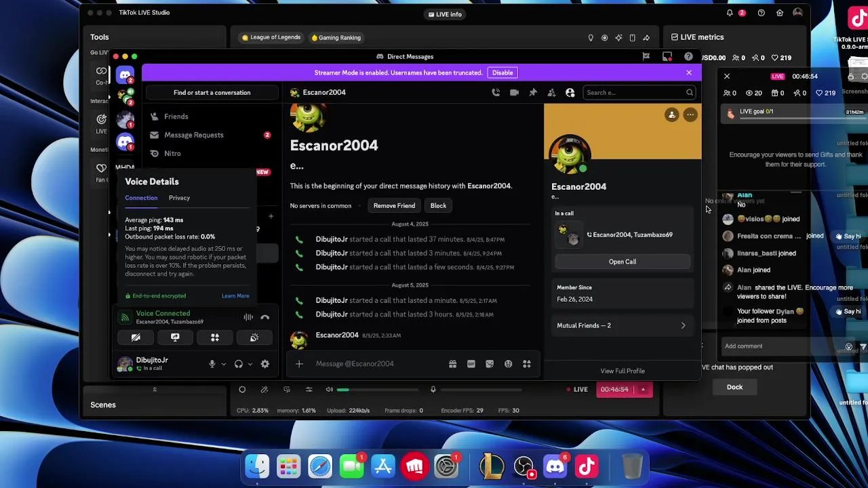Expand Scenes panel double chevron
The image size is (868, 488).
(x=154, y=390)
